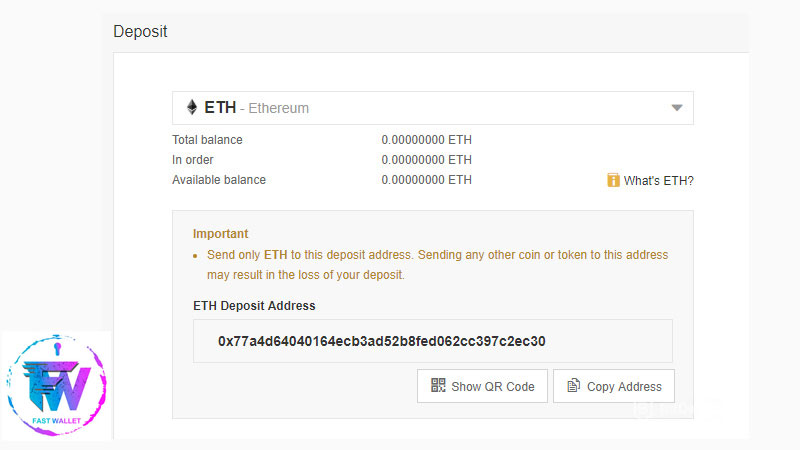This screenshot has width=800, height=450.
Task: Click the QR code icon
Action: 438,385
